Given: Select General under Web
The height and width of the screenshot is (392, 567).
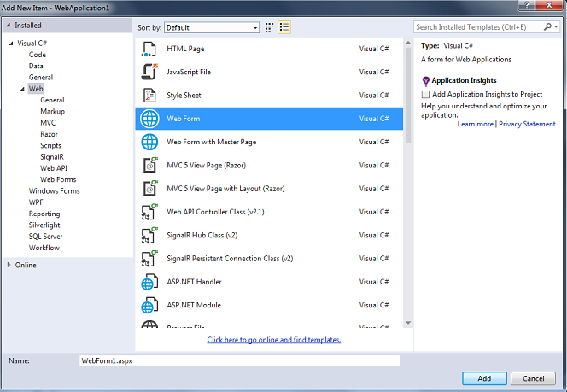Looking at the screenshot, I should tap(52, 100).
